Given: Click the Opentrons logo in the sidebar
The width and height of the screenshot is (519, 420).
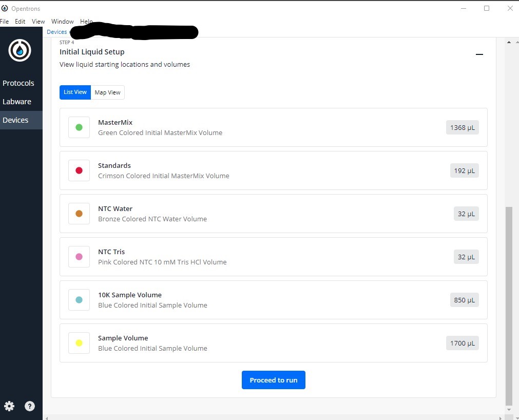Looking at the screenshot, I should pos(20,50).
